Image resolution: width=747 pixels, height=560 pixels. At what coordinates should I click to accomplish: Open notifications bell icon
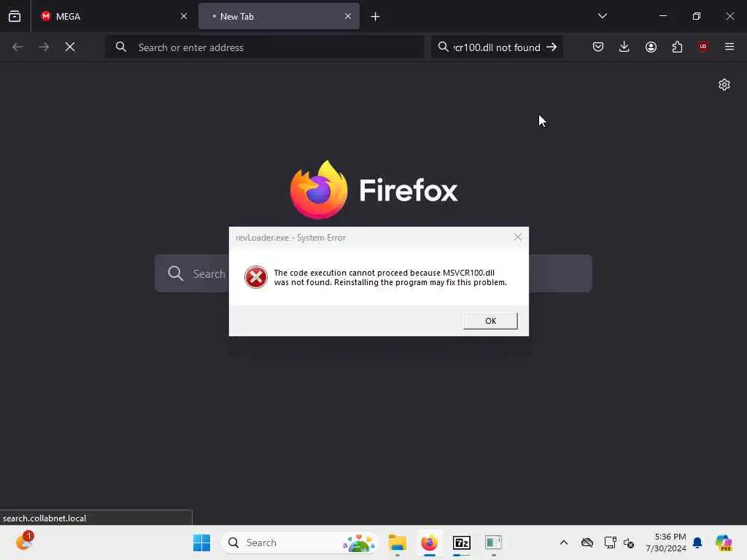click(x=697, y=542)
